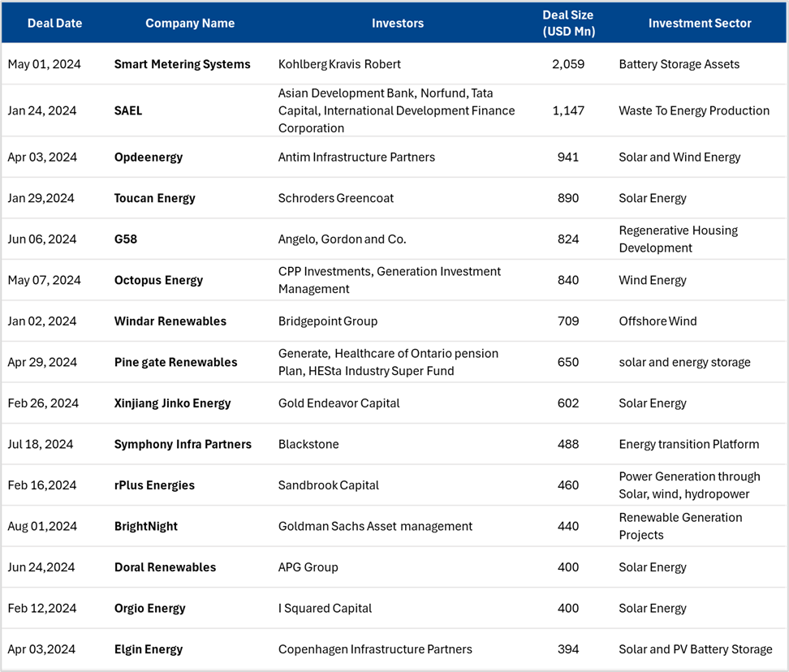Click investor "Goldman Sachs Asset management"
789x672 pixels.
tap(375, 527)
